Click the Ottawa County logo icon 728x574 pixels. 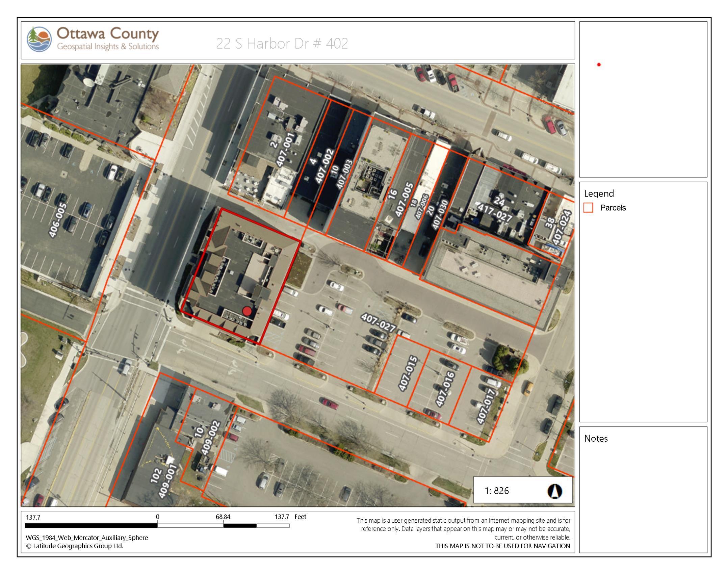point(39,39)
